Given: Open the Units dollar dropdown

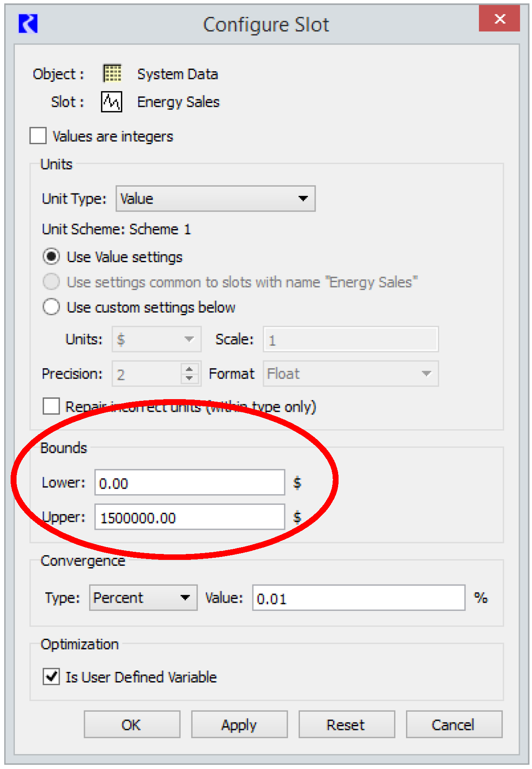Looking at the screenshot, I should pos(156,339).
